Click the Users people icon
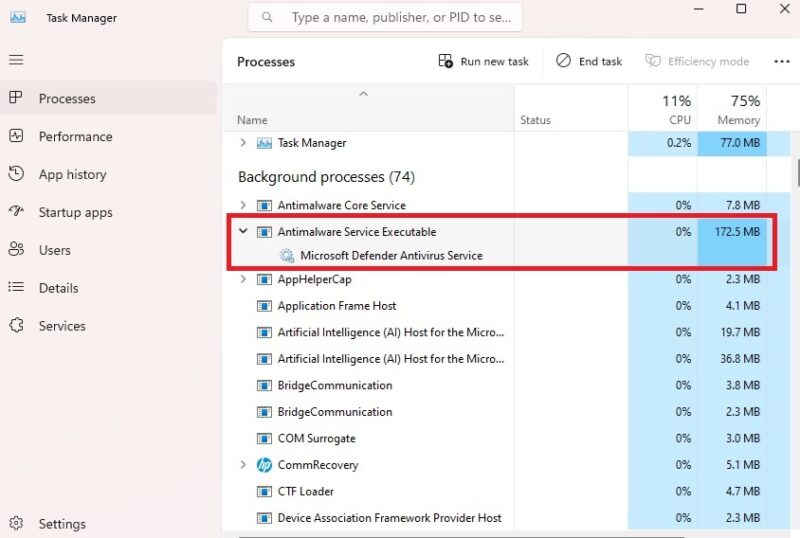This screenshot has height=538, width=800. tap(16, 249)
